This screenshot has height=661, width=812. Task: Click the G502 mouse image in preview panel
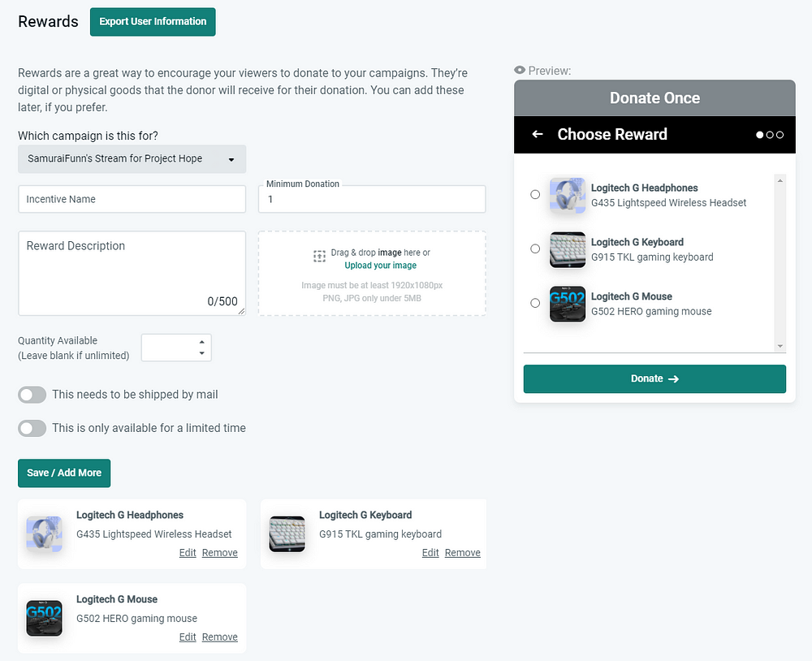[x=568, y=304]
